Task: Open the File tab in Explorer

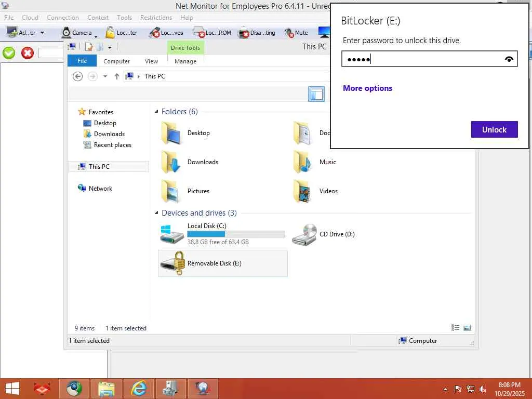Action: 82,61
